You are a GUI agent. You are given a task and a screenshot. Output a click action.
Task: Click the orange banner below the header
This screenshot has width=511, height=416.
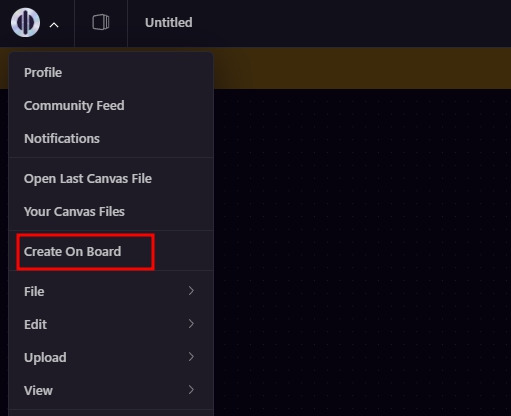pos(362,68)
